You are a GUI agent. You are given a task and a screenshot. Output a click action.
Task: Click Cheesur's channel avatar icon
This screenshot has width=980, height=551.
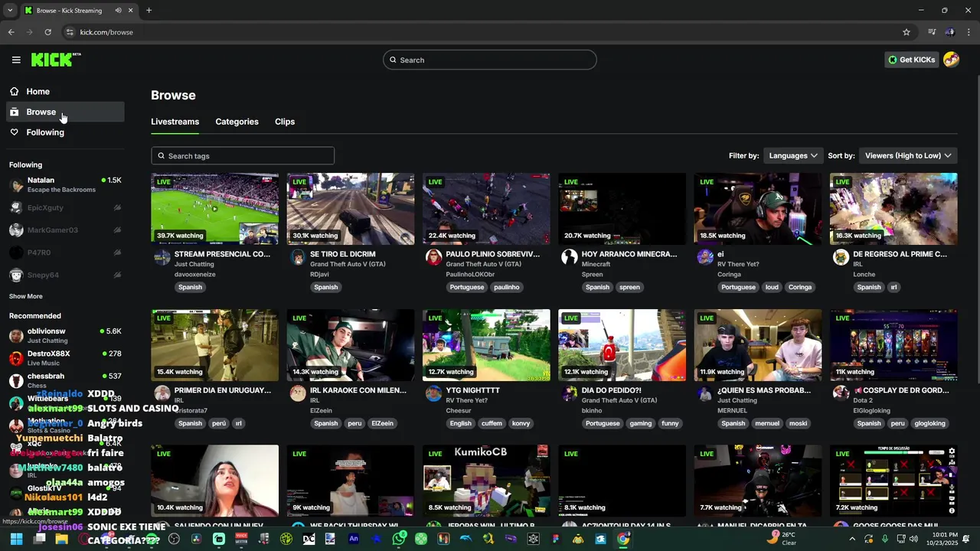pos(434,393)
